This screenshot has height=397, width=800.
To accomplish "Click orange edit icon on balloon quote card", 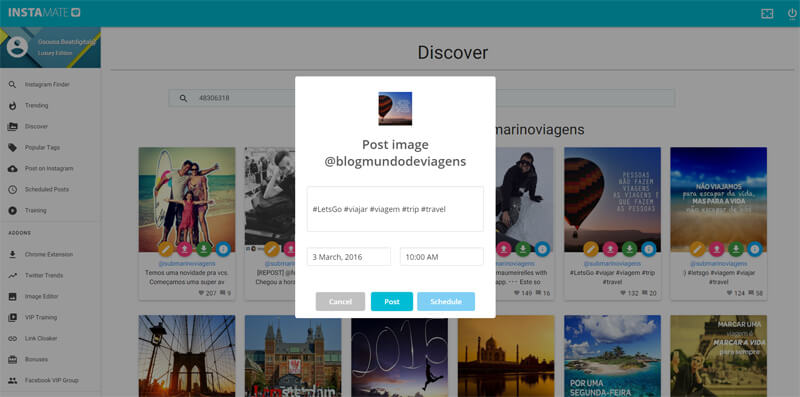I will (591, 249).
